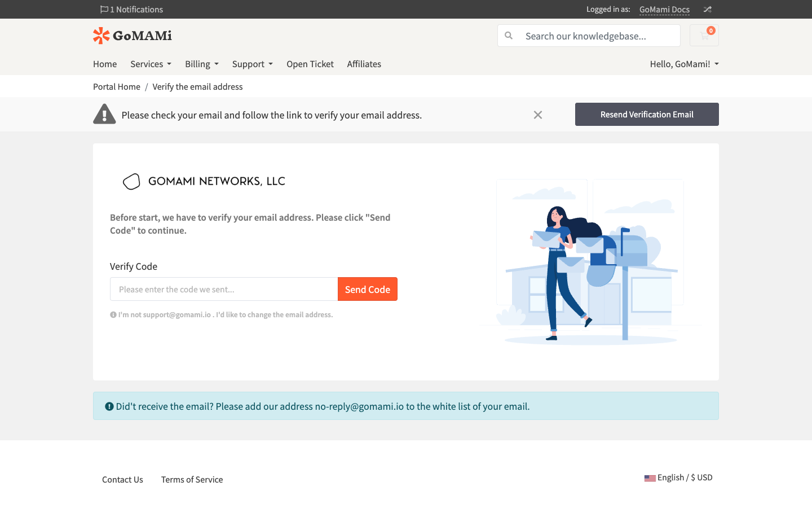Viewport: 812px width, 508px height.
Task: Click the GOMAMI NETWORKS, LLC heading
Action: 217,181
